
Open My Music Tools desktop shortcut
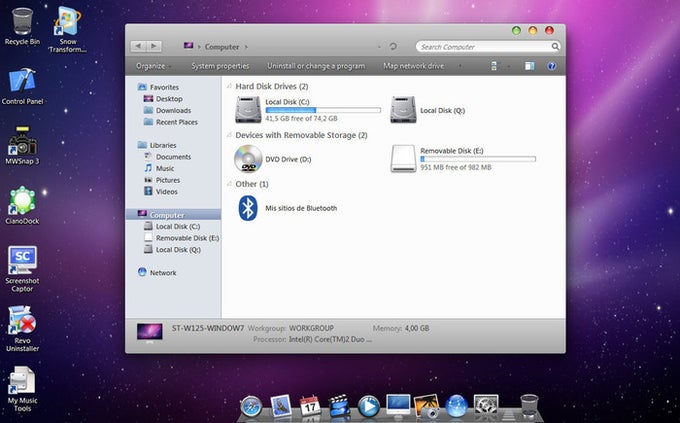pyautogui.click(x=23, y=389)
